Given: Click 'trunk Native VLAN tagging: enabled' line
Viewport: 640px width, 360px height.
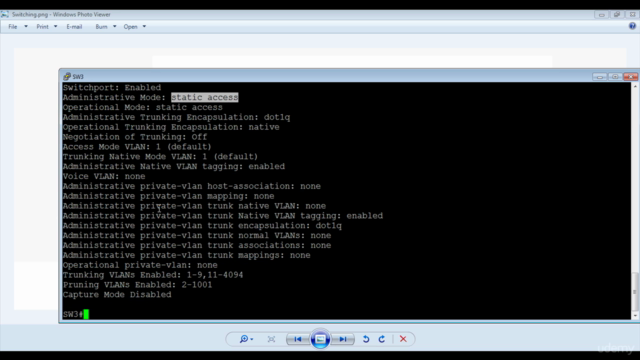Looking at the screenshot, I should click(x=223, y=216).
